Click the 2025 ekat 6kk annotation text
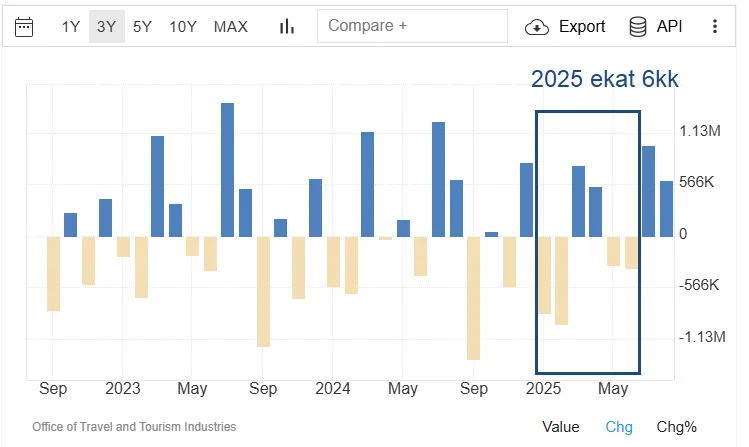749x447 pixels. (605, 79)
